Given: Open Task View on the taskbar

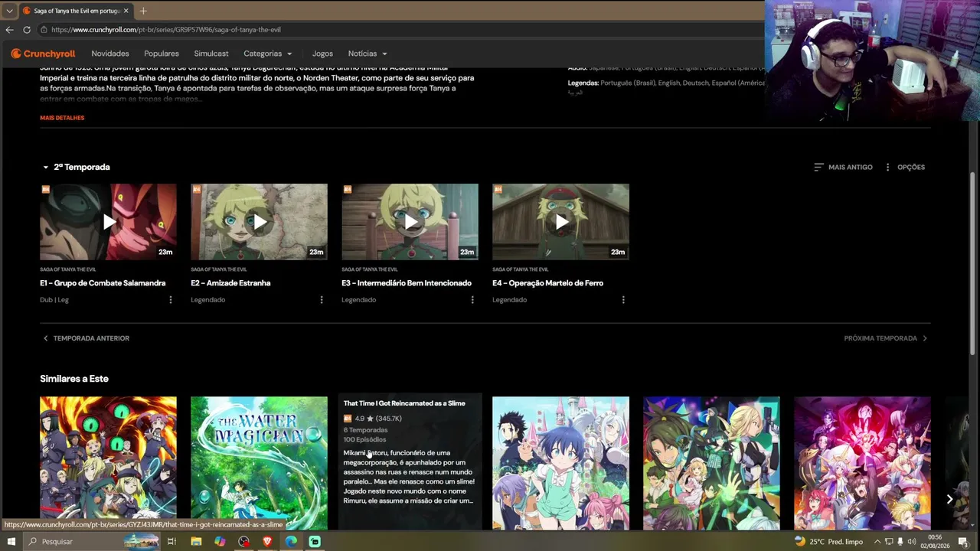Looking at the screenshot, I should (171, 542).
